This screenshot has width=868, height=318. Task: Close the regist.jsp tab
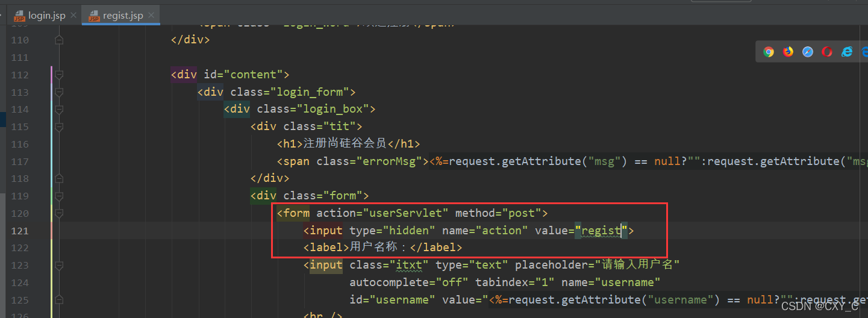[151, 16]
